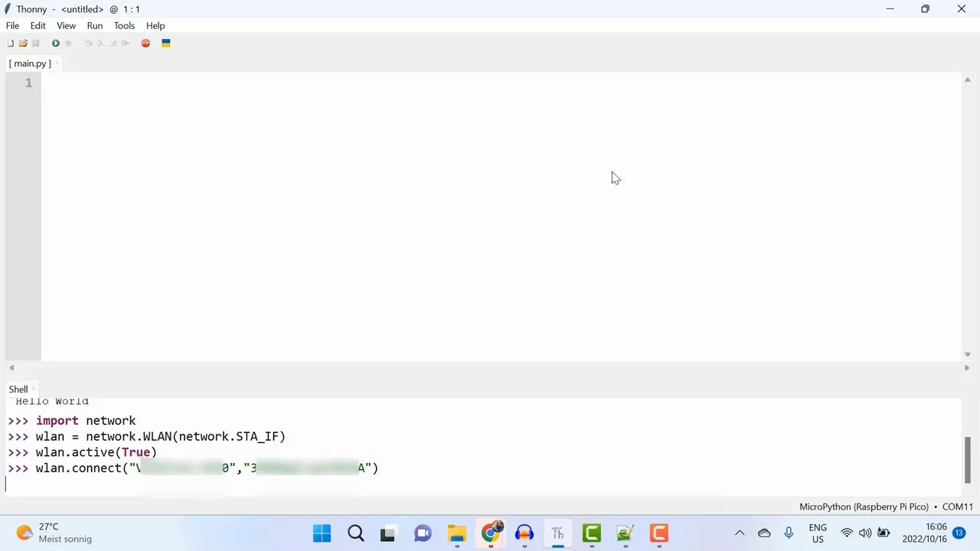Open the Windows Start menu
This screenshot has height=551, width=980.
coord(322,533)
